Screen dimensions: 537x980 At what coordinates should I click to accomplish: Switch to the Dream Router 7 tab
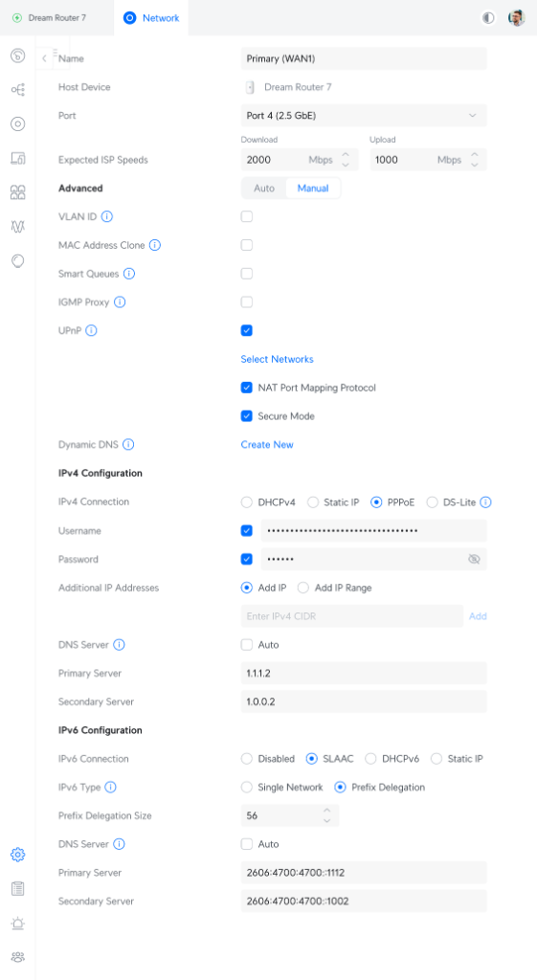click(x=50, y=18)
